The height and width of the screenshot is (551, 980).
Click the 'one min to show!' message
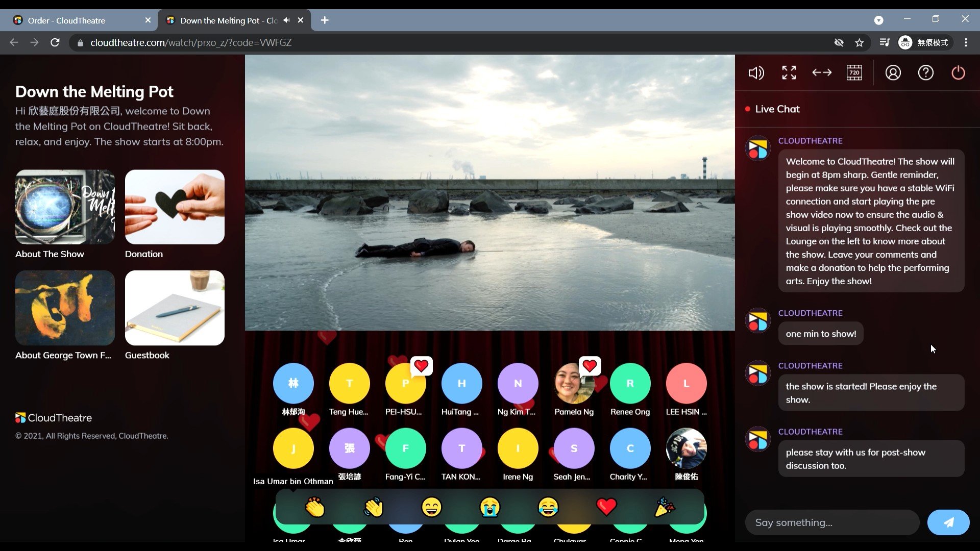(x=821, y=334)
